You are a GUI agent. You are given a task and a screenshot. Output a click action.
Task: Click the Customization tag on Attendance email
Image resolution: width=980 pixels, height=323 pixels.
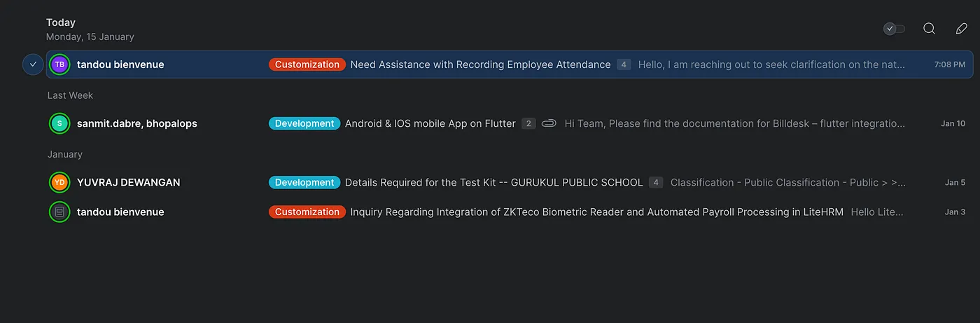point(307,64)
